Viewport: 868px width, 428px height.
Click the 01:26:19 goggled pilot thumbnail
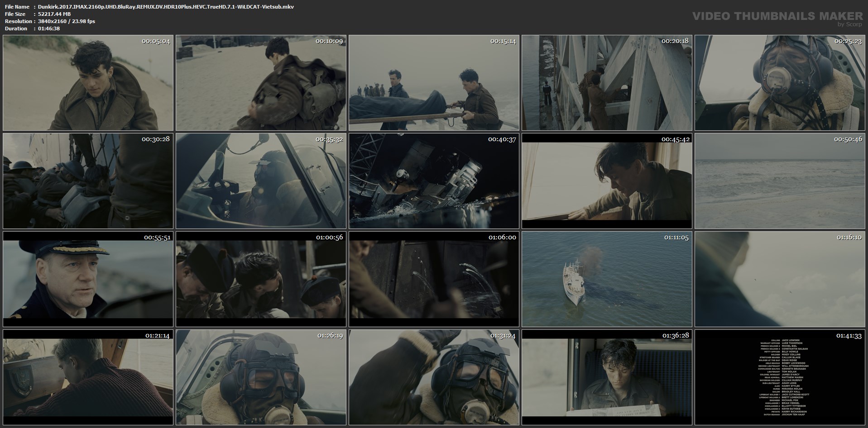(x=261, y=377)
